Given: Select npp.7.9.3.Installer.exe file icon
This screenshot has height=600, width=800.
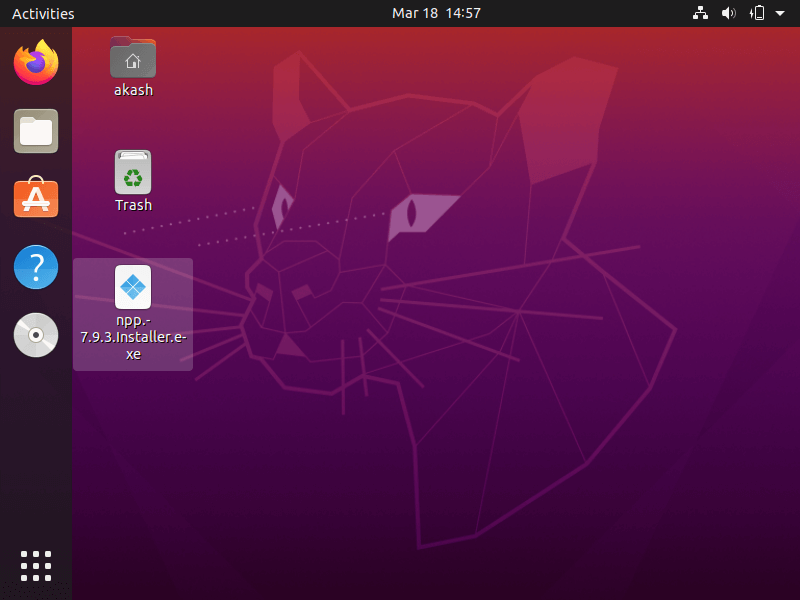Looking at the screenshot, I should pos(133,287).
